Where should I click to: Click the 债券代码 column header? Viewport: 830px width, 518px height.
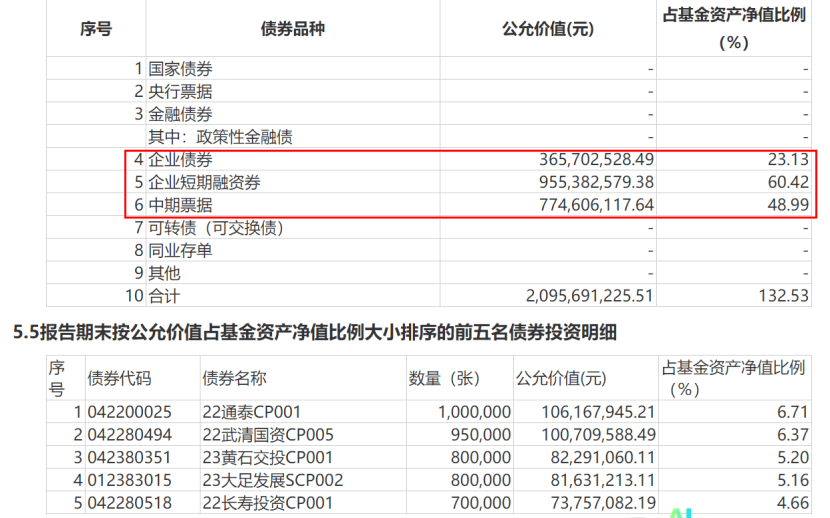click(x=120, y=378)
